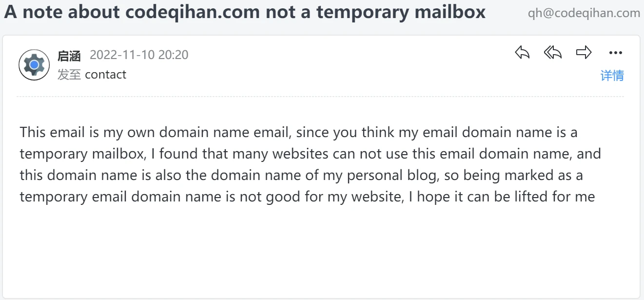Expand message details via 详情

612,76
